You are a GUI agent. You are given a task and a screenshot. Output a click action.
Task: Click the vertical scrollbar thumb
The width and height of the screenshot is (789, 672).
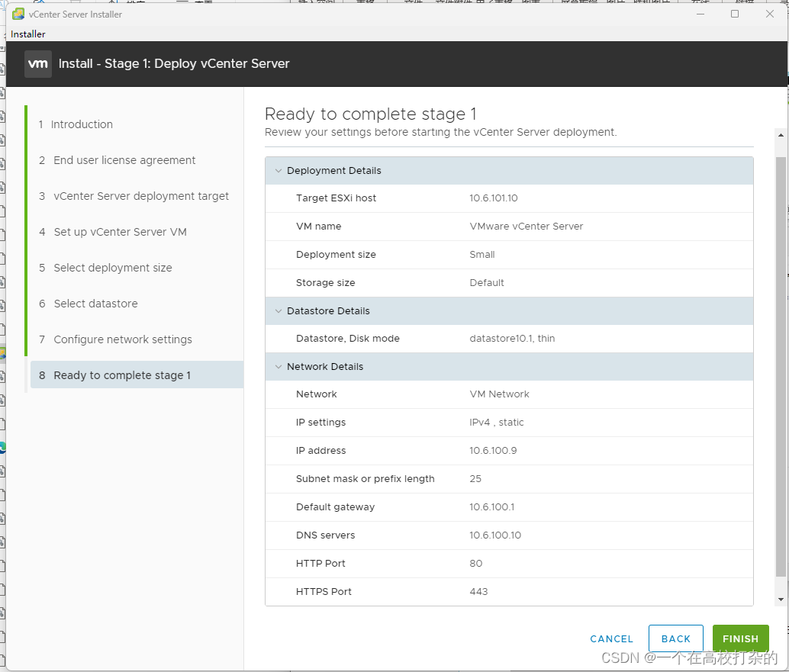pyautogui.click(x=781, y=367)
